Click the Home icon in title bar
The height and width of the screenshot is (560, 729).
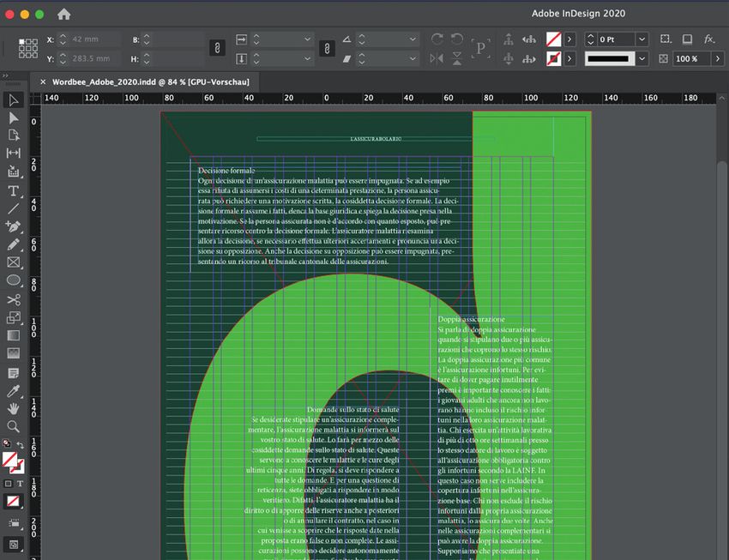pyautogui.click(x=63, y=15)
